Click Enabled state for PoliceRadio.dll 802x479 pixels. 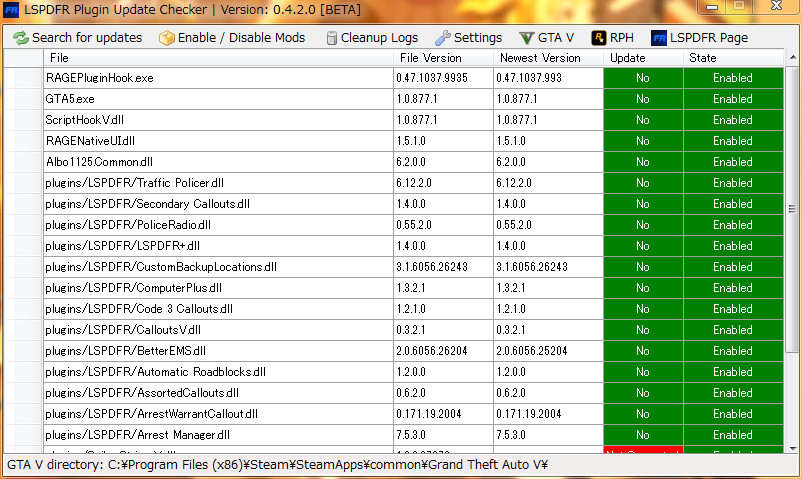(x=733, y=225)
